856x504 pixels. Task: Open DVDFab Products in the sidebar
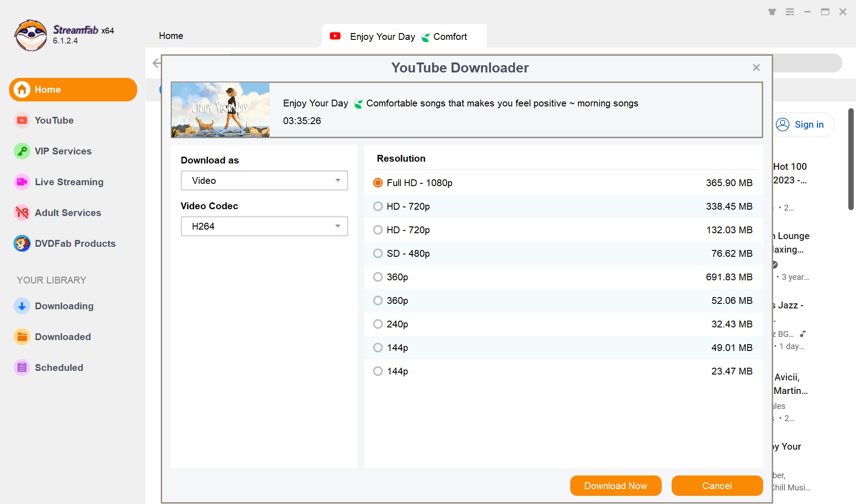pyautogui.click(x=75, y=244)
